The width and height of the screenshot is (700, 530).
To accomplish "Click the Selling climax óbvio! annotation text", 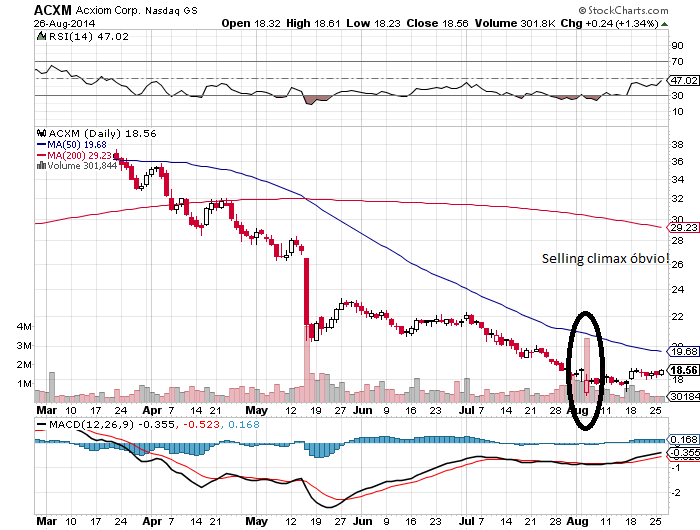I will [x=605, y=259].
